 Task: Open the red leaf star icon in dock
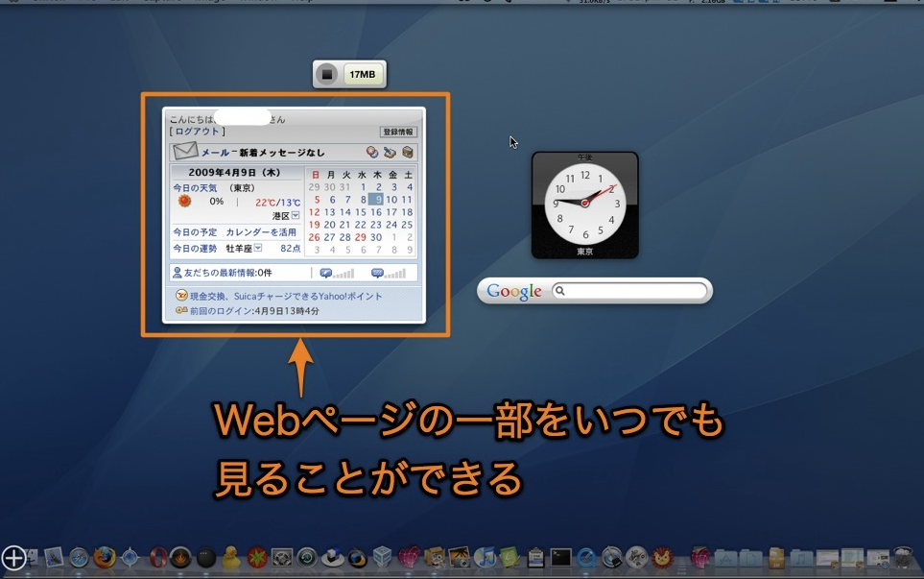click(256, 558)
